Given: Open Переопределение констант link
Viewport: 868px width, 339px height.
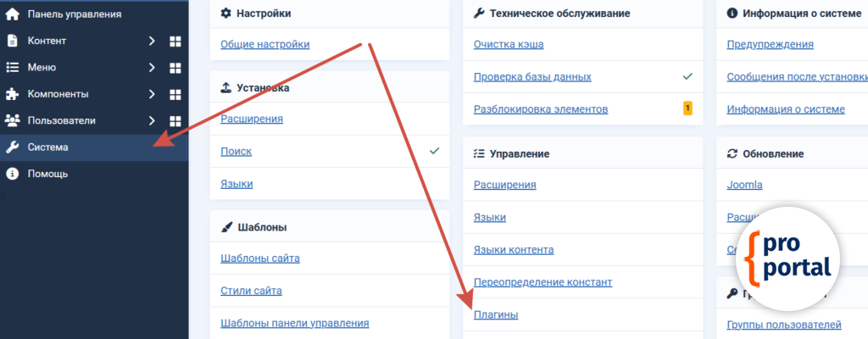Looking at the screenshot, I should click(x=542, y=282).
